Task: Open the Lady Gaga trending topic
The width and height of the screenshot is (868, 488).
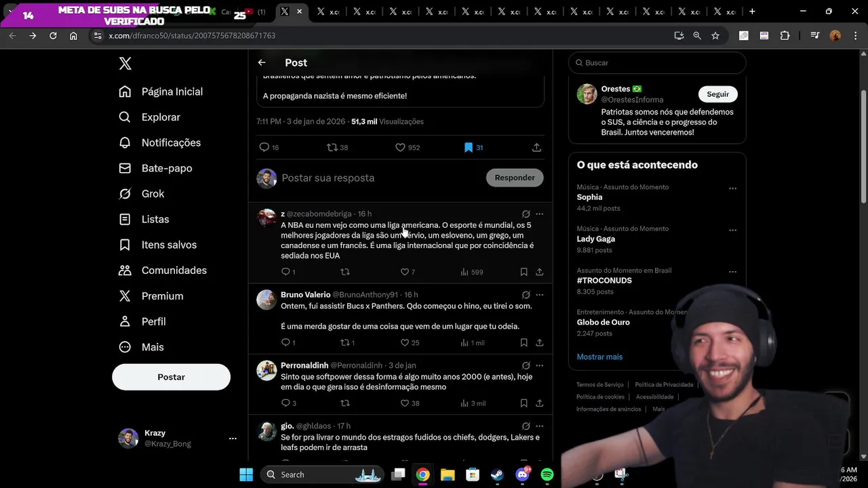Action: 596,239
